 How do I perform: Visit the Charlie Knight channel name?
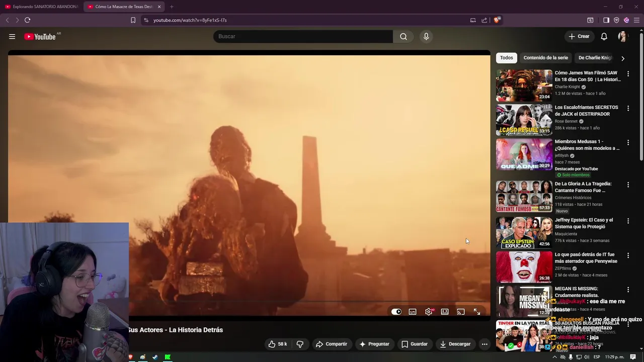[567, 87]
